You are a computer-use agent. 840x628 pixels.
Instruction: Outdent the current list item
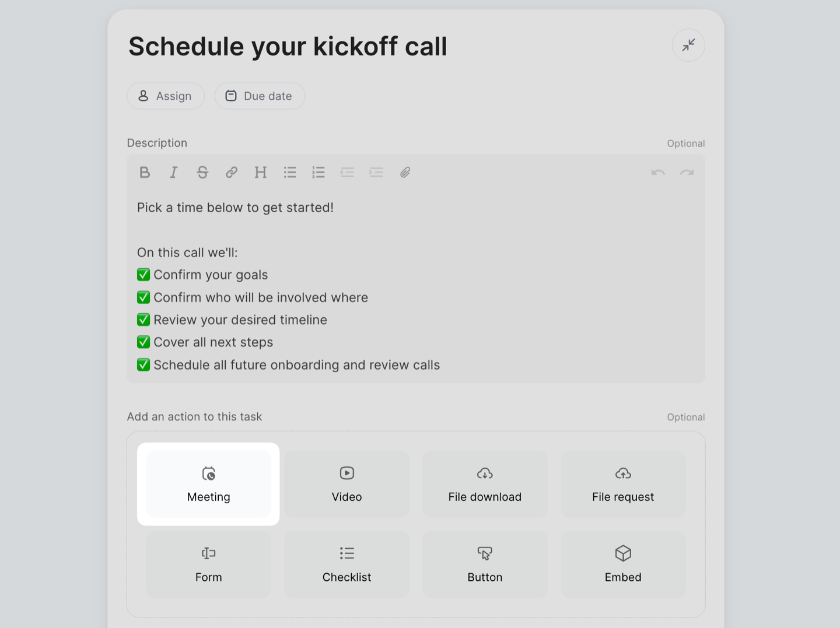point(347,172)
